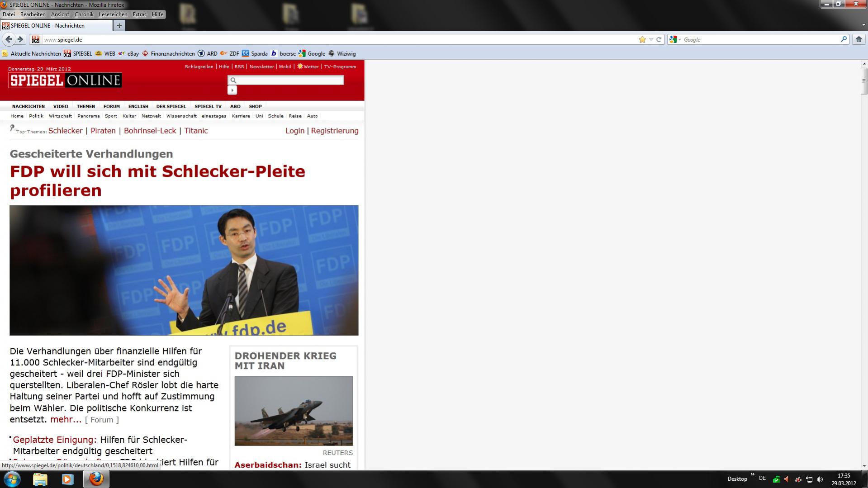This screenshot has width=868, height=488.
Task: Open the Politik category link
Action: [36, 116]
